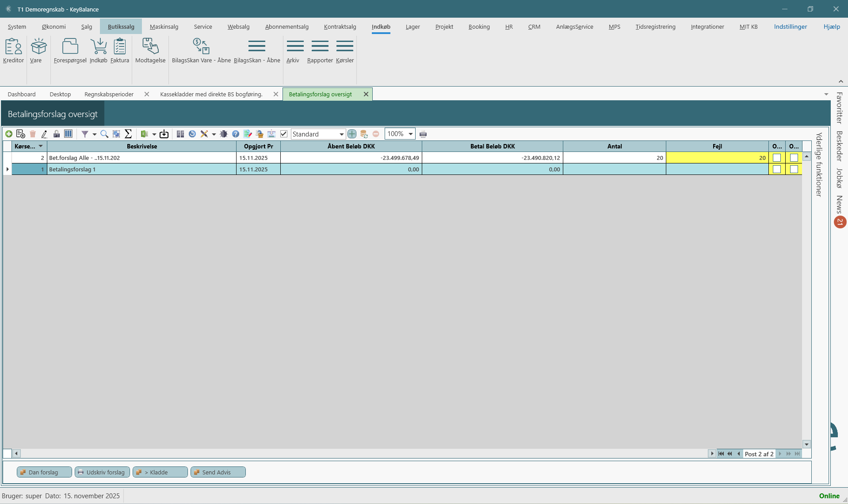Screen dimensions: 848x504
Task: Switch to the Regnskabsperioder tab
Action: tap(109, 94)
